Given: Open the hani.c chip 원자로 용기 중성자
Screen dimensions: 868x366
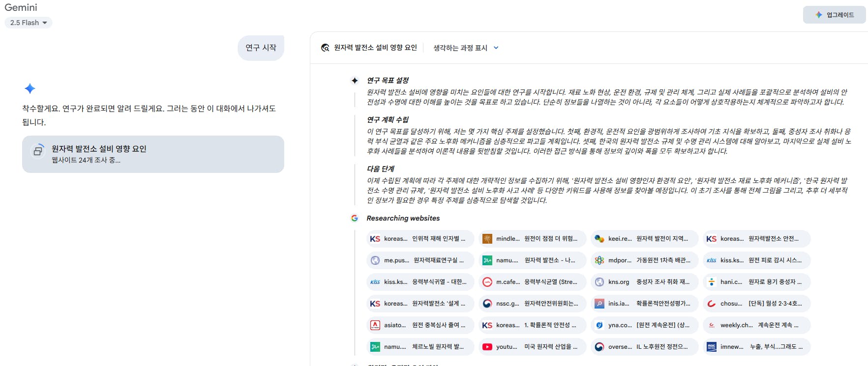Looking at the screenshot, I should click(x=756, y=282).
